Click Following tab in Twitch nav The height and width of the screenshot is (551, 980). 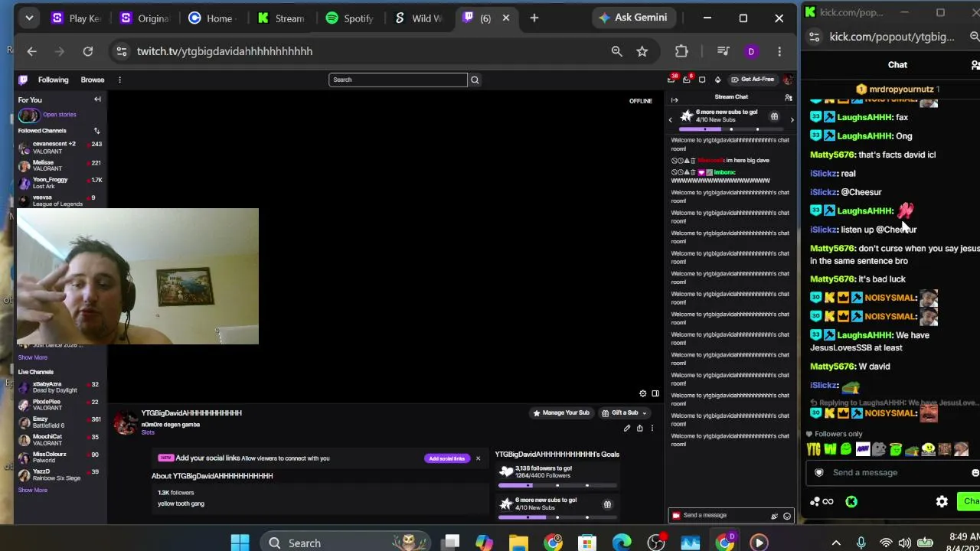pos(54,80)
